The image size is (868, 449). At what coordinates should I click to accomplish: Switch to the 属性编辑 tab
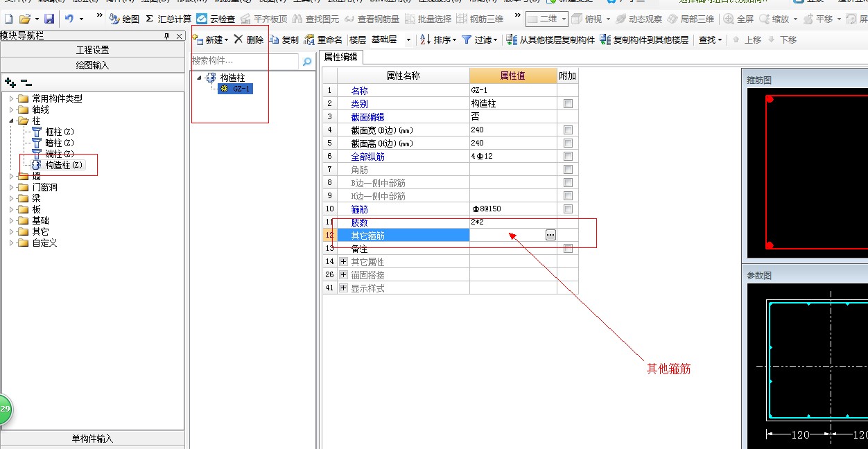tap(340, 57)
